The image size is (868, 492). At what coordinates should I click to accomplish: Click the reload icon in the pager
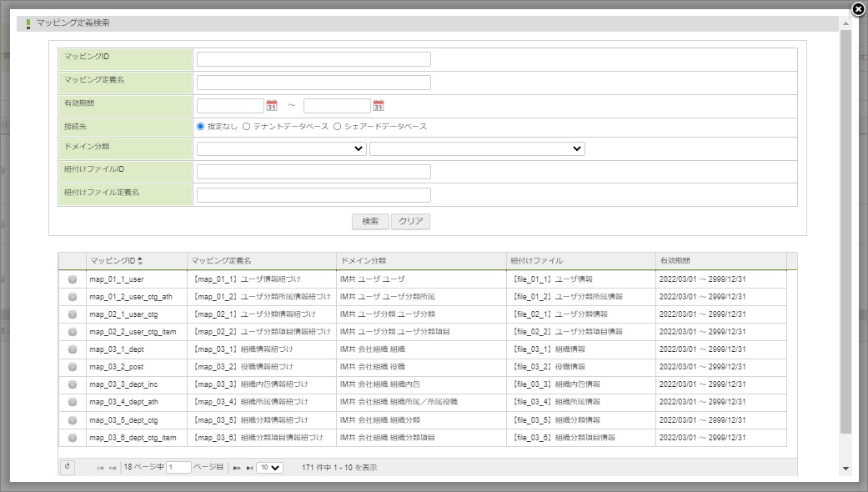[68, 468]
